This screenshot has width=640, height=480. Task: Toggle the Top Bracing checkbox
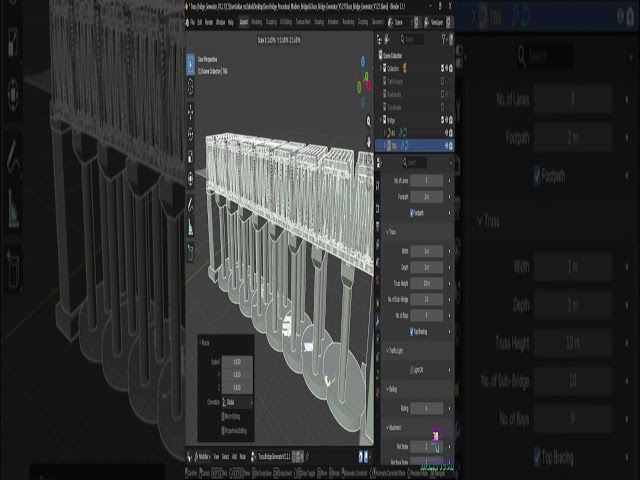tap(411, 332)
